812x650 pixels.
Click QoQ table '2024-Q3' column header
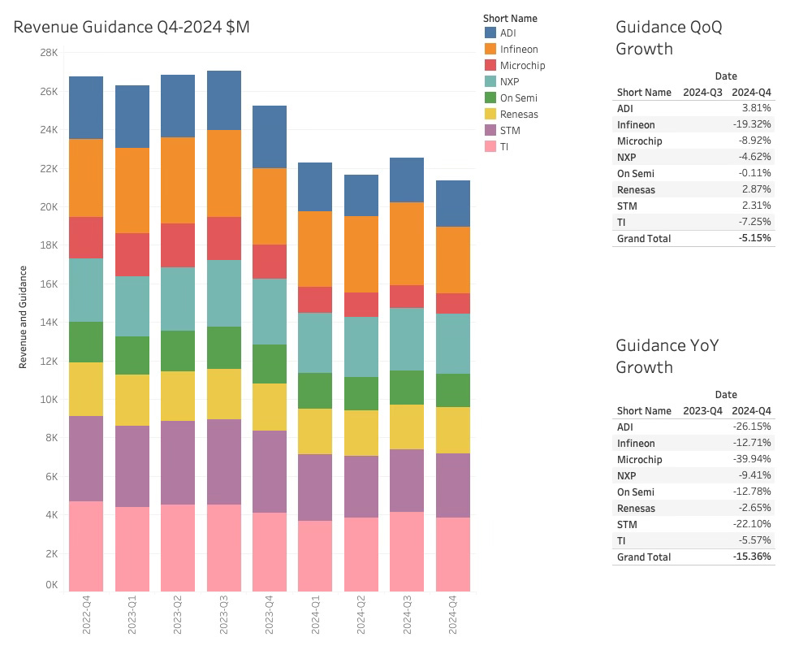(702, 93)
